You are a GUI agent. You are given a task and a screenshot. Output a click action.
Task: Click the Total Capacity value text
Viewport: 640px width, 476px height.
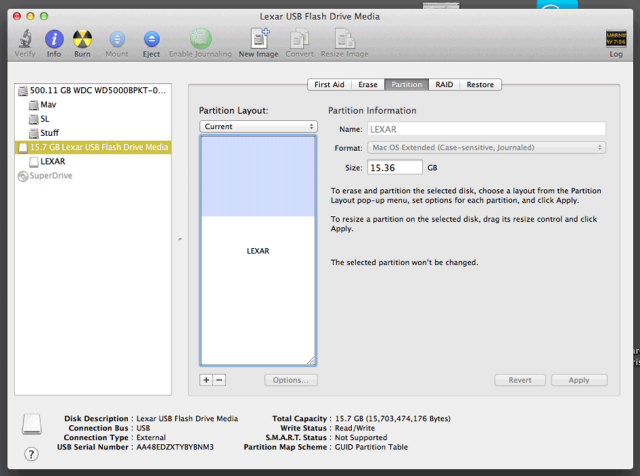tap(393, 418)
